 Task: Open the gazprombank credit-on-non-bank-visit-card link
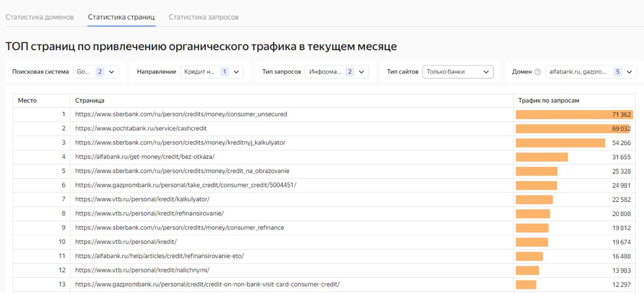click(207, 284)
